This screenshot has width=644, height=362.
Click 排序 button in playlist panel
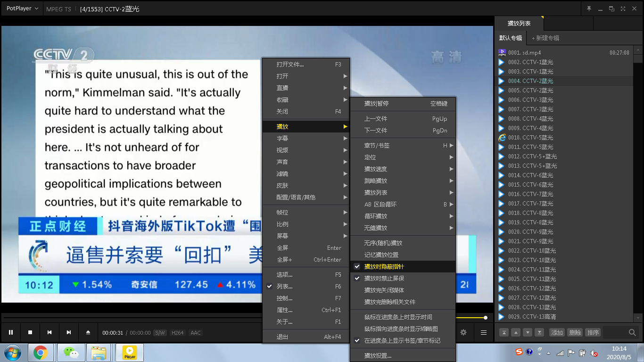[593, 332]
